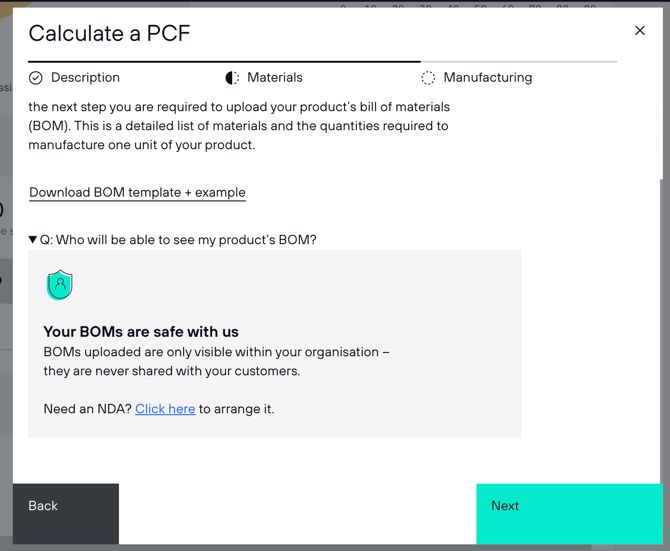Close the Calculate a PCF dialog
Image resolution: width=670 pixels, height=551 pixels.
(x=640, y=31)
